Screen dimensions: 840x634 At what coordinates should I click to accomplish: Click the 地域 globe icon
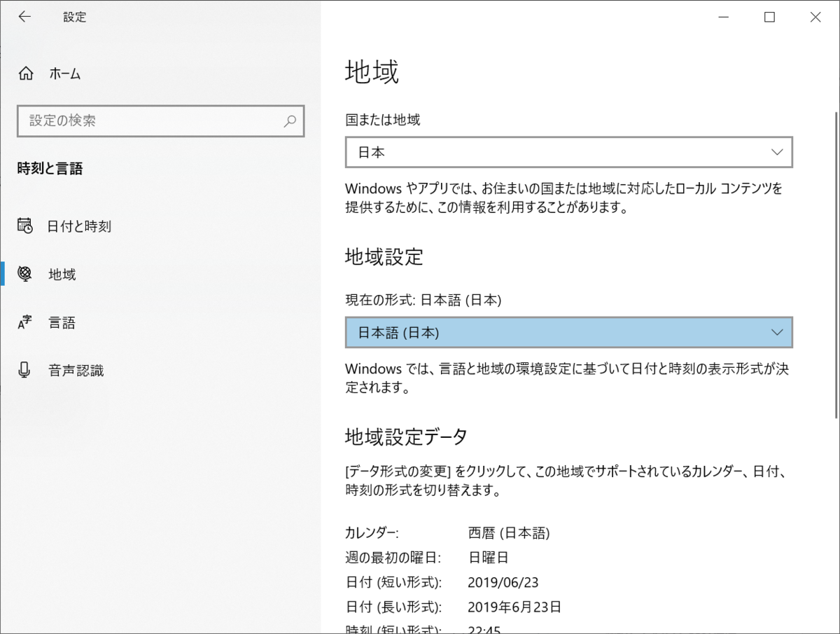coord(25,274)
